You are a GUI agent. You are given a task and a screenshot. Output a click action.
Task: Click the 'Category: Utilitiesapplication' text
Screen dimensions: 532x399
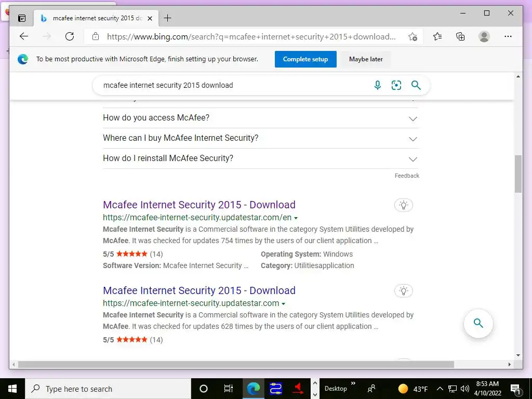point(308,265)
